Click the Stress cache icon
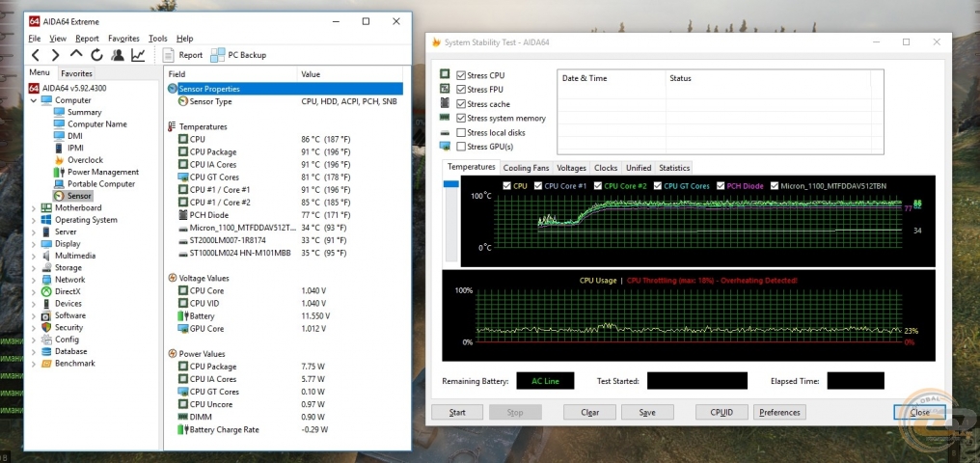The width and height of the screenshot is (980, 463). pyautogui.click(x=445, y=104)
